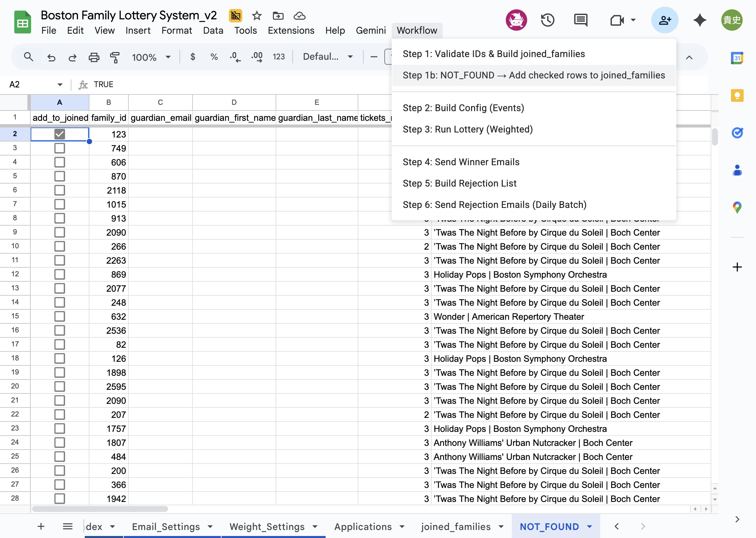Redo the last action

click(72, 57)
